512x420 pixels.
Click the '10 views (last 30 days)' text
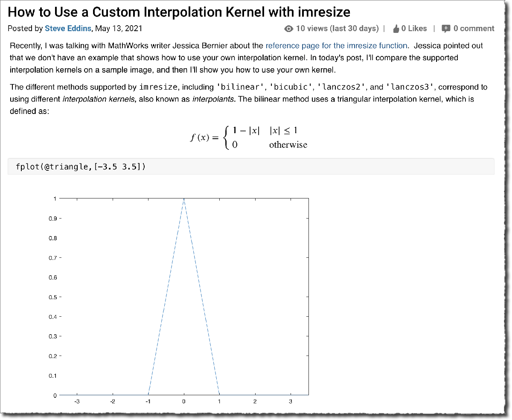(x=337, y=29)
